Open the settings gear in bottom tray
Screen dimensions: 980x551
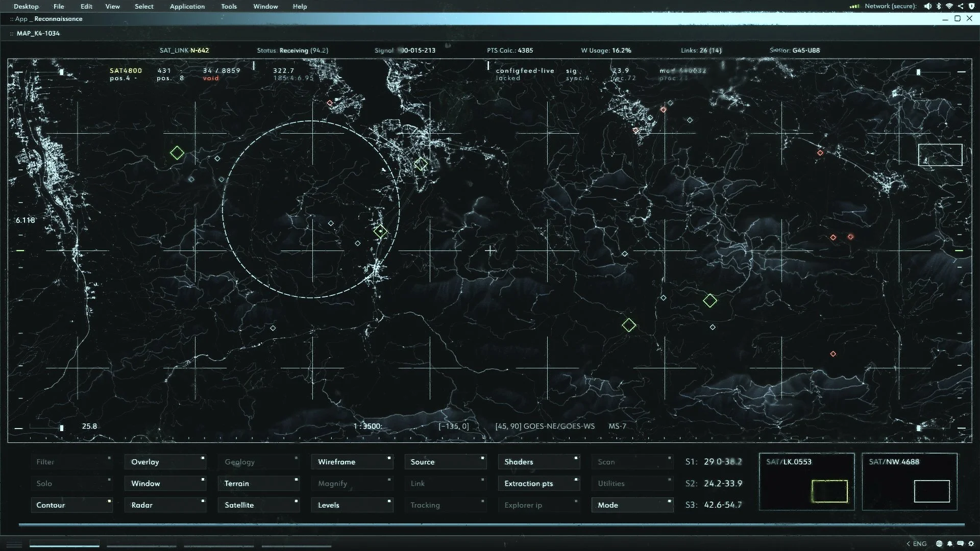[x=971, y=543]
